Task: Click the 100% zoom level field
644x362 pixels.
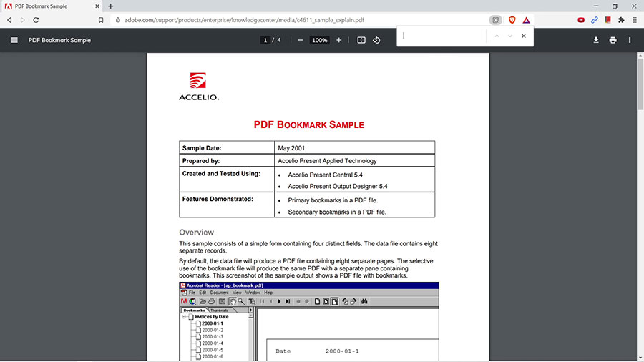Action: click(320, 40)
